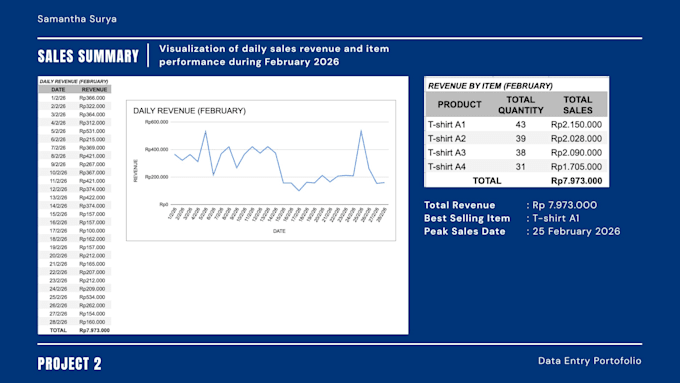Click the vertical 'REVENUE' y-axis title
This screenshot has width=680, height=383.
(135, 171)
